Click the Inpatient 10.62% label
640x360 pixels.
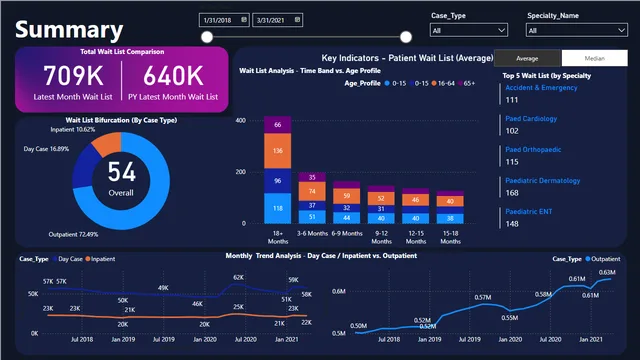(x=73, y=129)
